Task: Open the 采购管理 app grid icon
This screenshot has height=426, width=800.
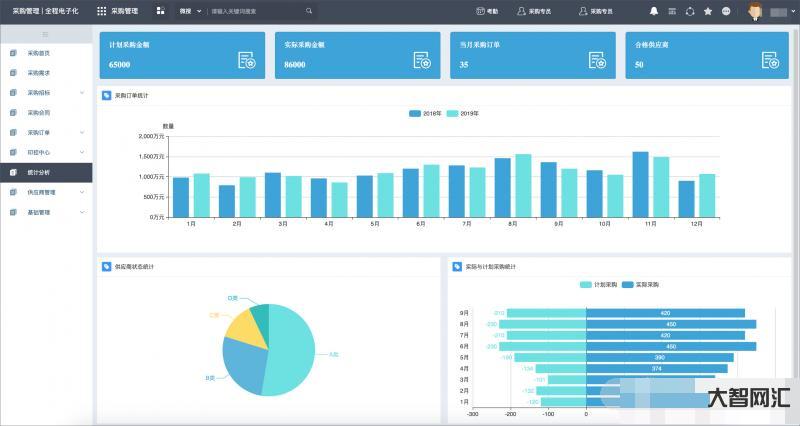Action: coord(101,11)
